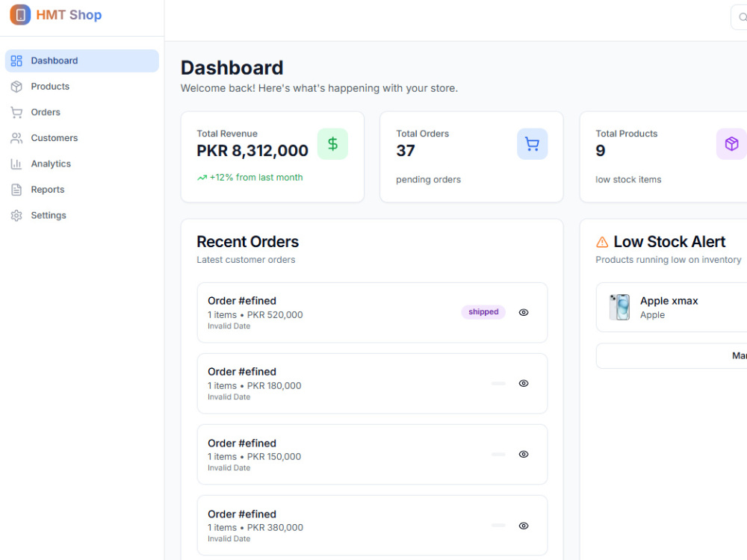Click the HMT Shop brand name
This screenshot has height=560, width=747.
pos(69,15)
